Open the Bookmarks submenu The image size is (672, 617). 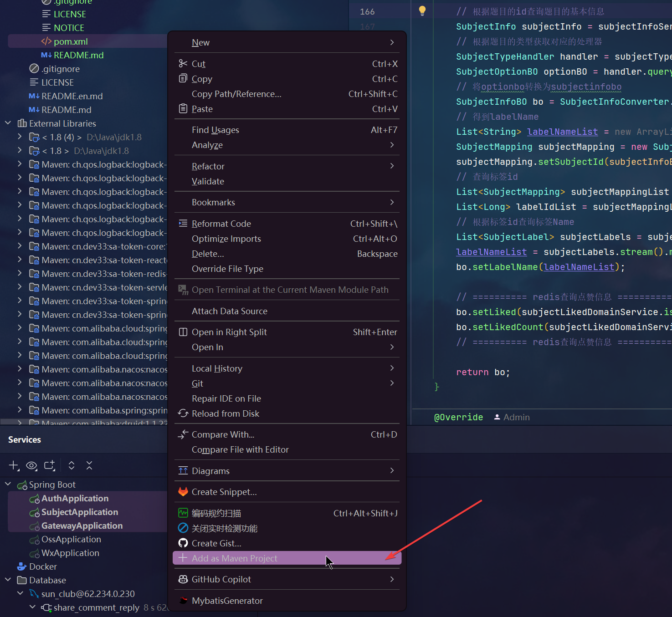[287, 202]
